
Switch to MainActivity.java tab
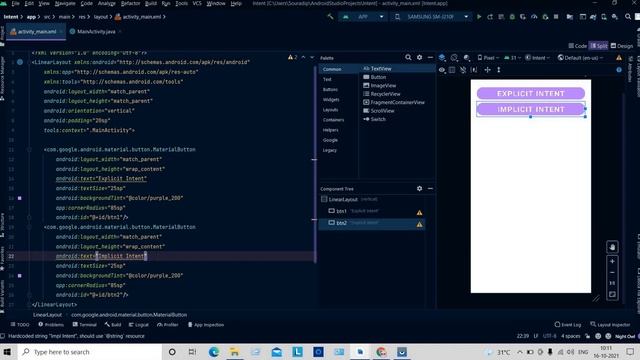click(96, 31)
